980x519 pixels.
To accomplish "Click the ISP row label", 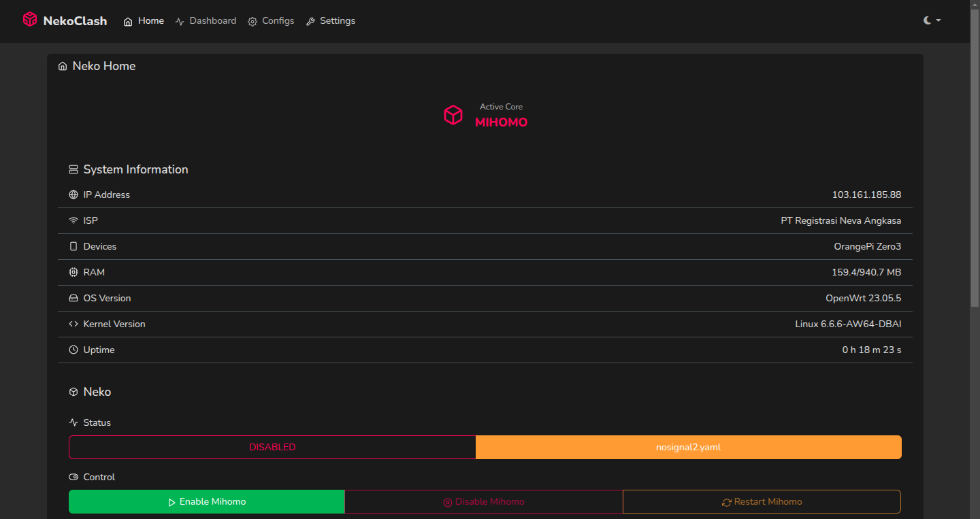I will pos(91,220).
